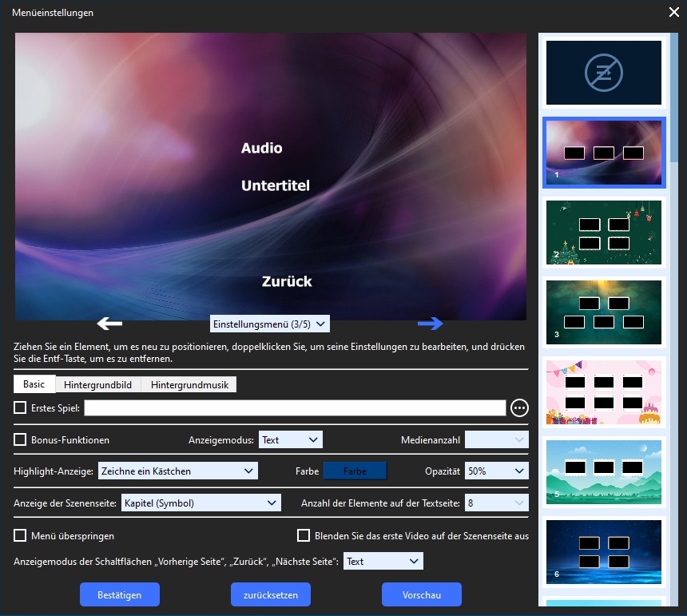This screenshot has height=616, width=687.
Task: Go to next menu page with blue right arrow
Action: 431,324
